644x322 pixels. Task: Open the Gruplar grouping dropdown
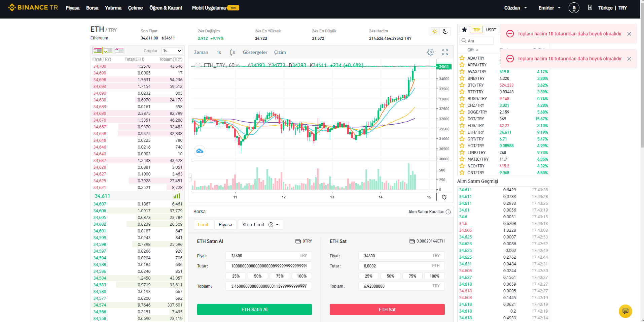172,51
